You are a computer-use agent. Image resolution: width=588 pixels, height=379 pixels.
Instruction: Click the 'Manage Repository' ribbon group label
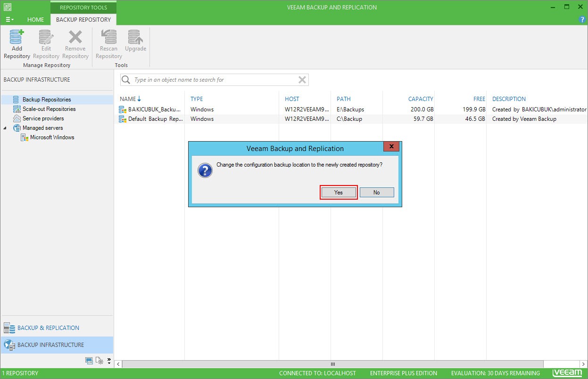(47, 65)
